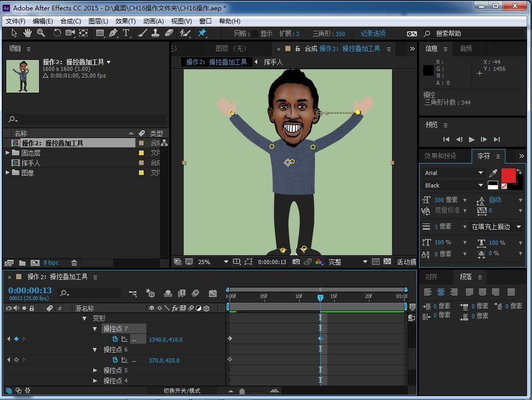
Task: Click the 记录选项 link
Action: coord(373,33)
